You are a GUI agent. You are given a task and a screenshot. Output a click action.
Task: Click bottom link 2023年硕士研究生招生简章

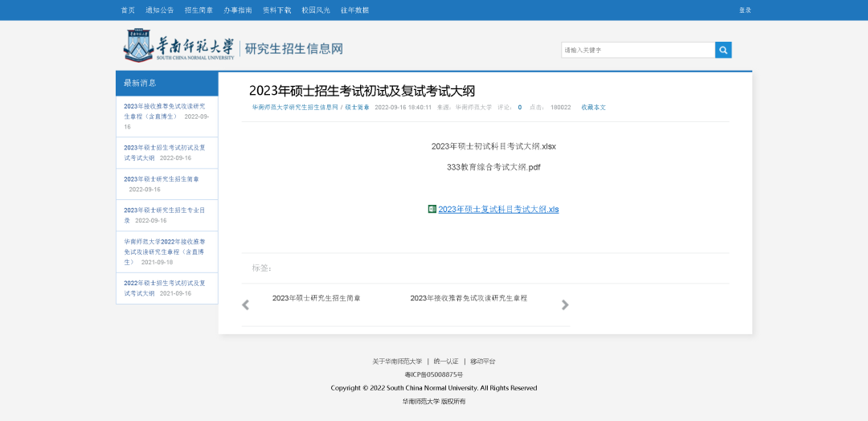point(317,298)
